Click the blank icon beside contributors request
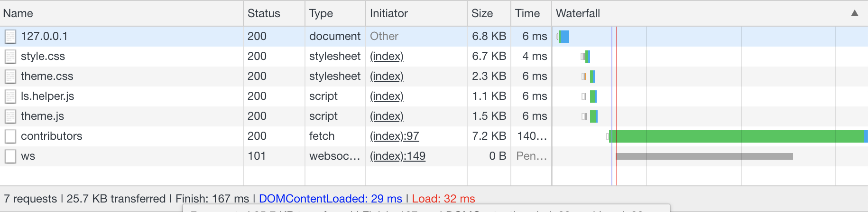 10,136
